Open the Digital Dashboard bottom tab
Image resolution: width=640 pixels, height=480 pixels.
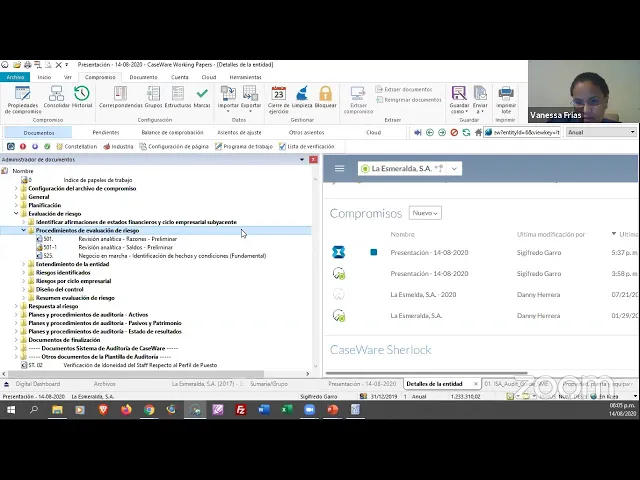click(38, 384)
